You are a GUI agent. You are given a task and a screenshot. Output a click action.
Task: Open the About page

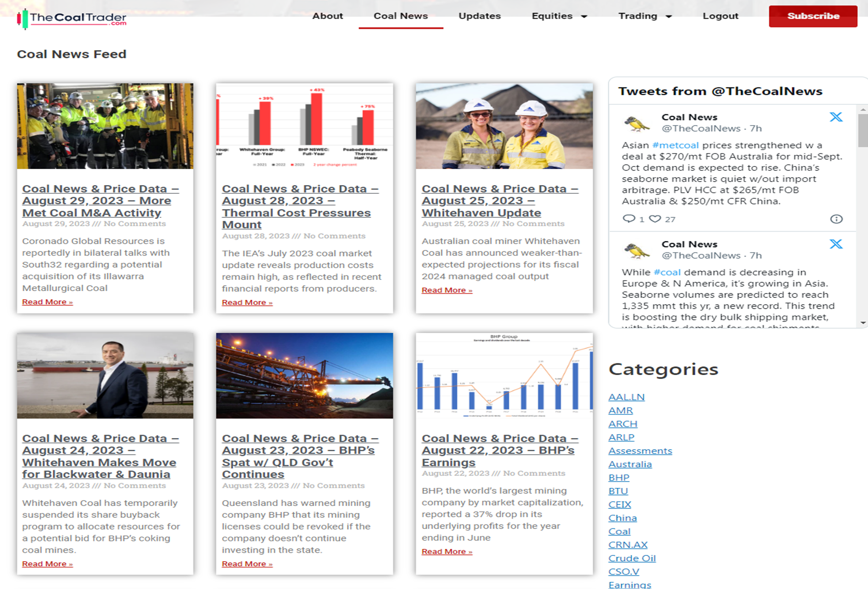point(328,16)
